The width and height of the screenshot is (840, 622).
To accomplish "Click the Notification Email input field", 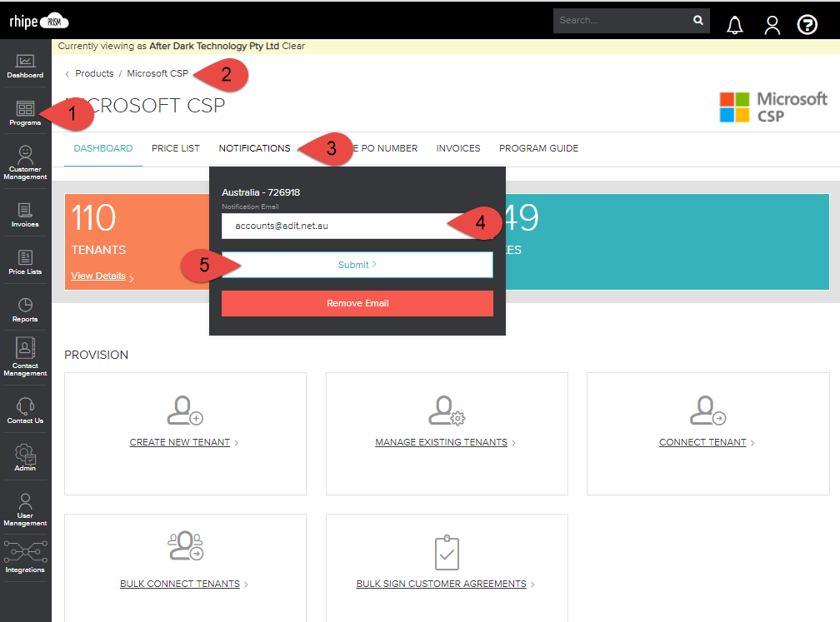I will pos(357,226).
